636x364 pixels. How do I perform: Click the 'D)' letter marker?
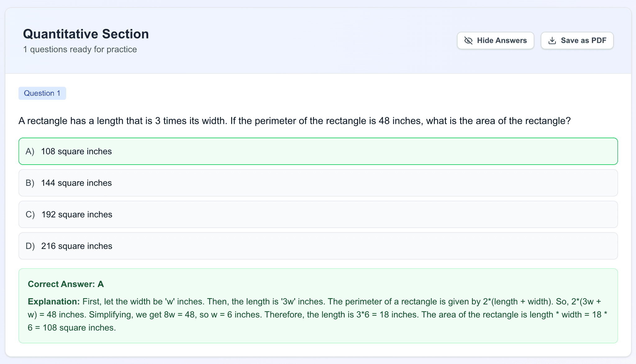pyautogui.click(x=30, y=246)
